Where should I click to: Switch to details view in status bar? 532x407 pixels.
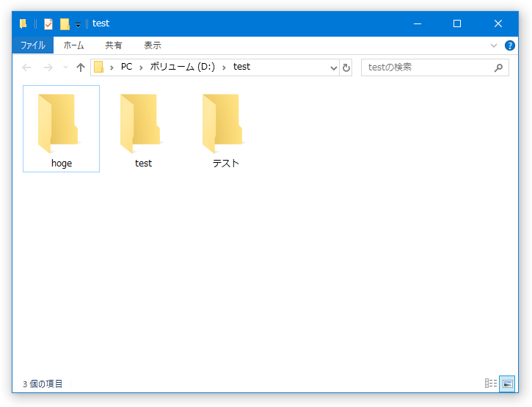491,384
